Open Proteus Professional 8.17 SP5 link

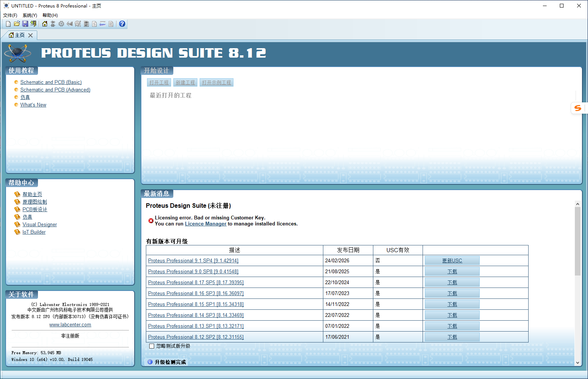point(196,282)
